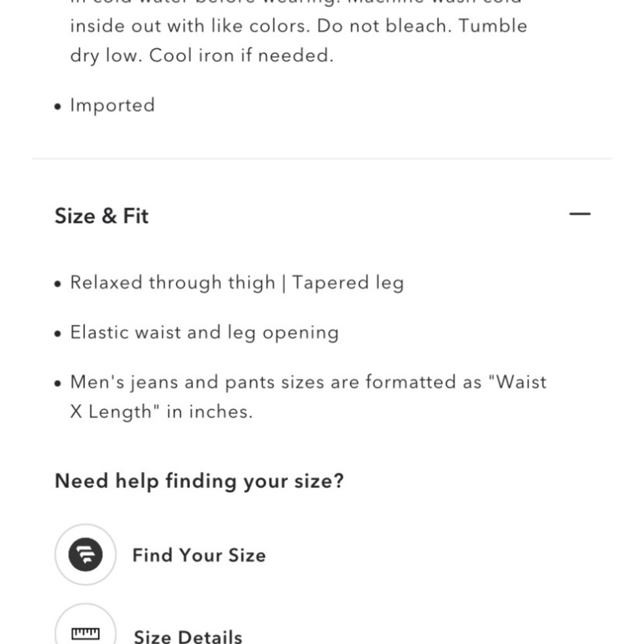Open the Find Your Size link text
The width and height of the screenshot is (644, 644).
tap(199, 555)
